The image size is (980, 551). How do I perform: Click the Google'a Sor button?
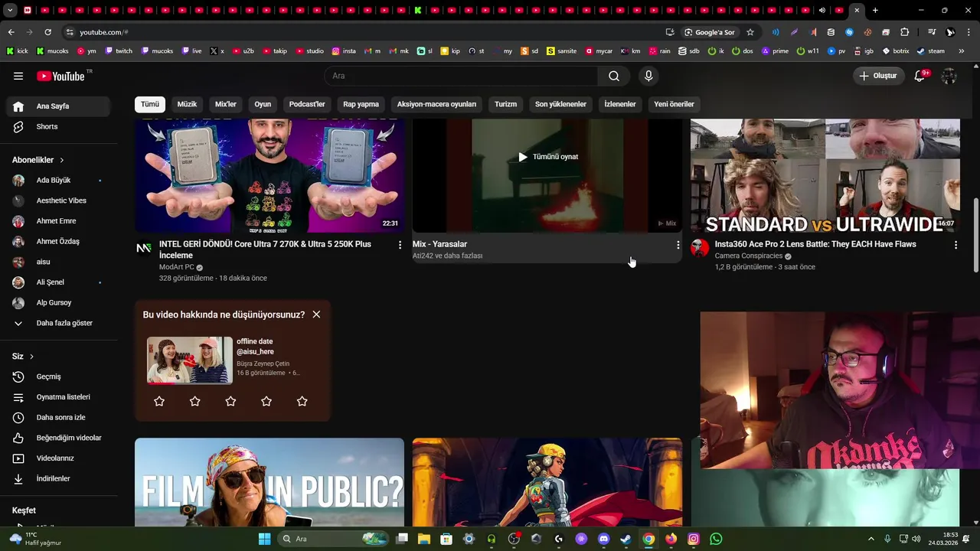pos(710,32)
